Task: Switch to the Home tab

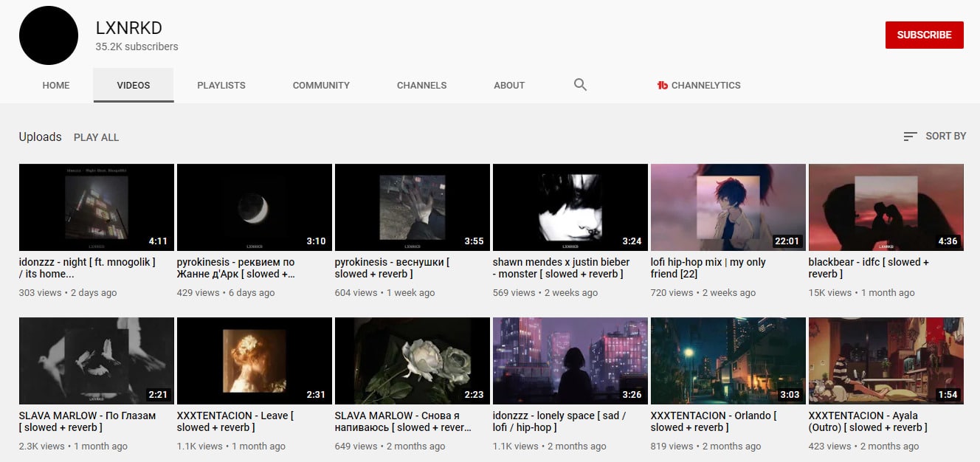Action: [x=56, y=85]
